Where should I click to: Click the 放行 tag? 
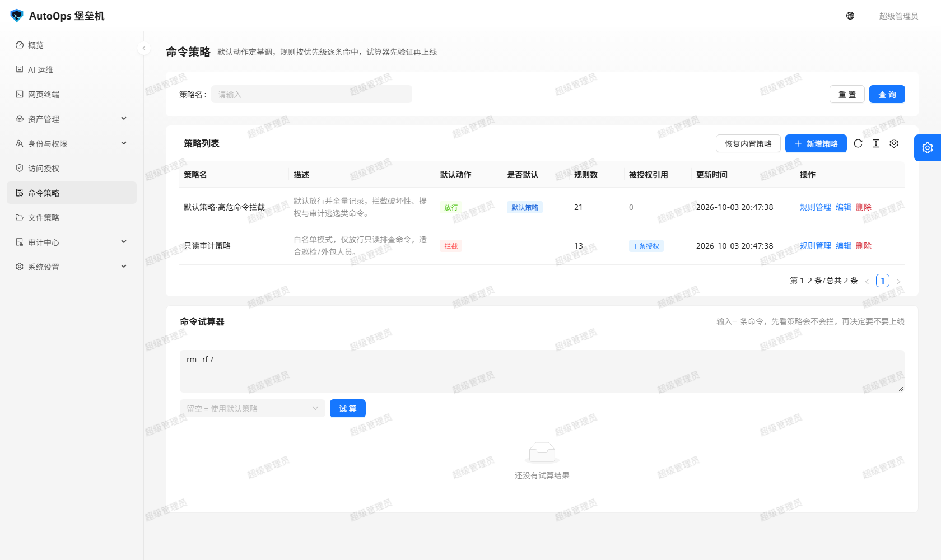pos(451,207)
